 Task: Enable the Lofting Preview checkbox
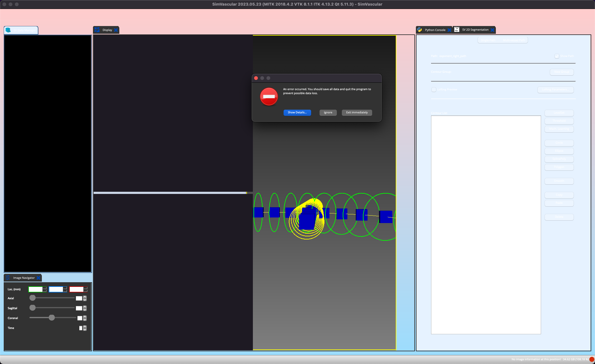[434, 90]
